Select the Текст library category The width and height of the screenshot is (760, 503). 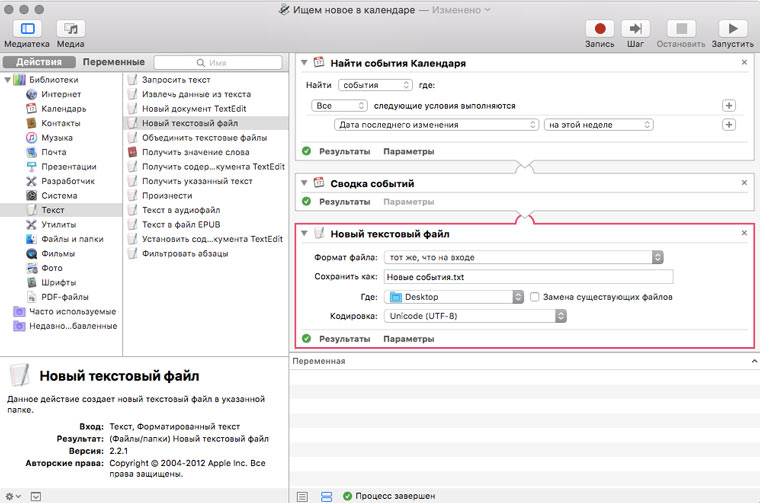[52, 210]
